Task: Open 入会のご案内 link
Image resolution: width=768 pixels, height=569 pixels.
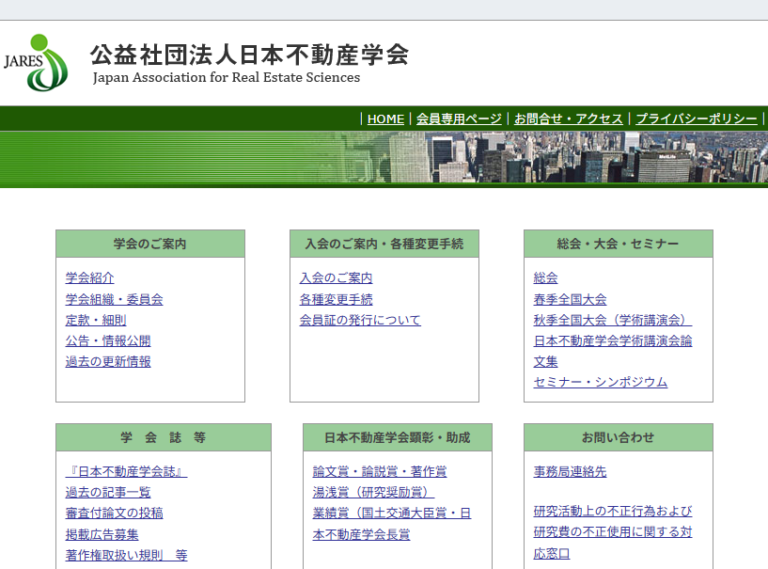Action: (336, 278)
